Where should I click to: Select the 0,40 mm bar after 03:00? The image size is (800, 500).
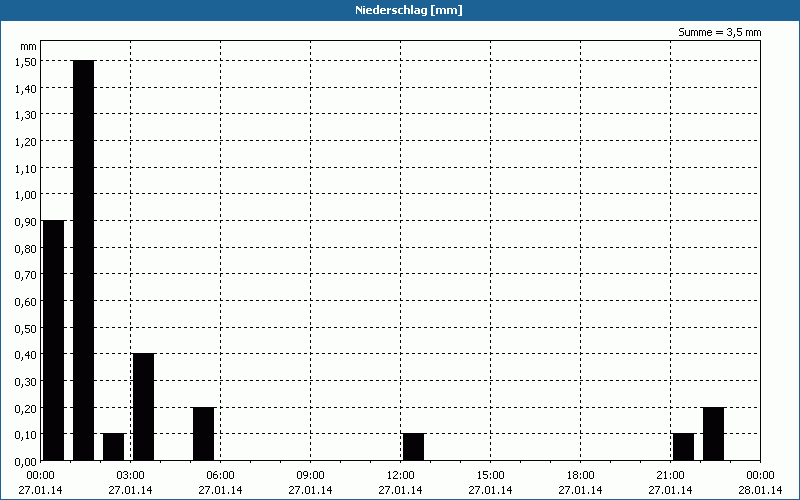click(x=143, y=407)
